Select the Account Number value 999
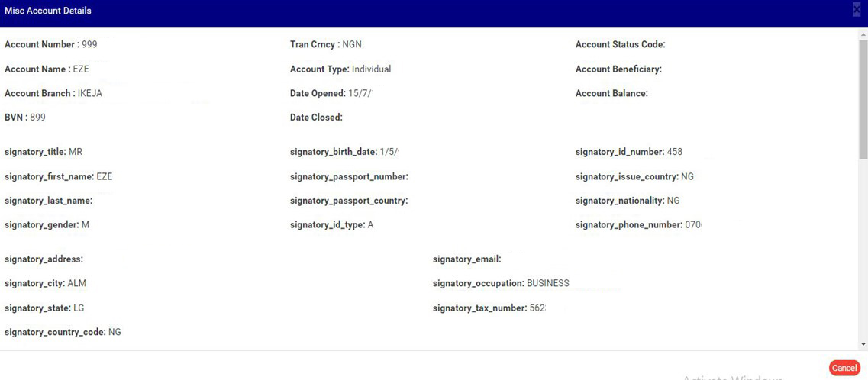 [89, 44]
